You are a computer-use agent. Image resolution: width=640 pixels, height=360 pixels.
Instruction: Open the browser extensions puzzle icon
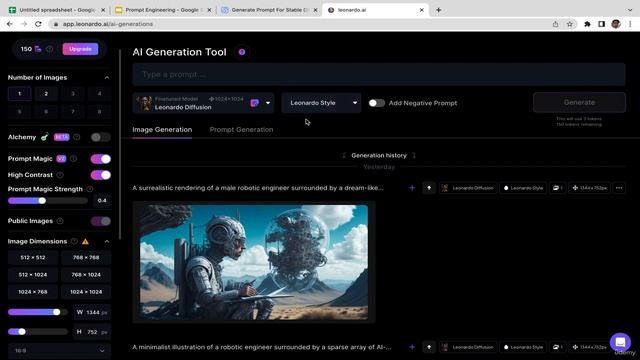587,24
